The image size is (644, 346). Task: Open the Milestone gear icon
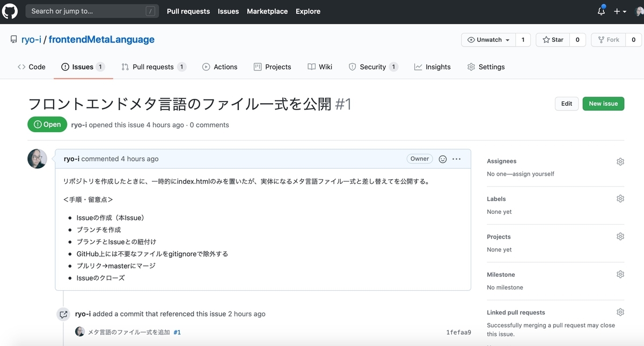[620, 275]
